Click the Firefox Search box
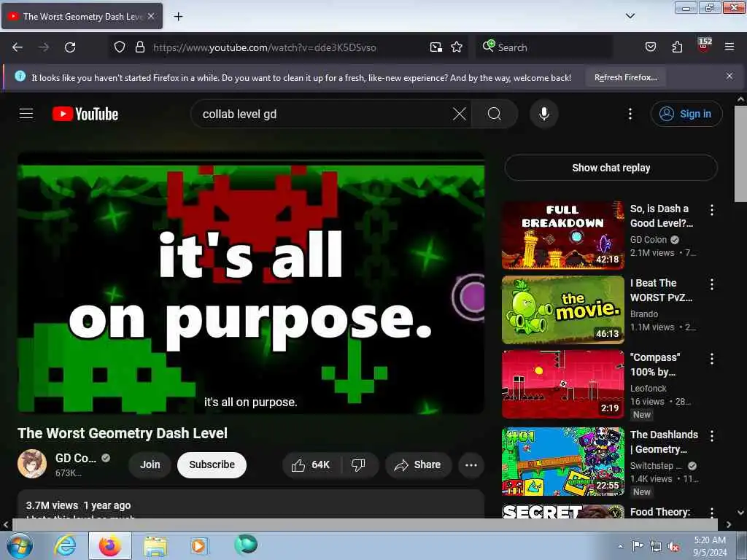This screenshot has height=560, width=747. 544,47
